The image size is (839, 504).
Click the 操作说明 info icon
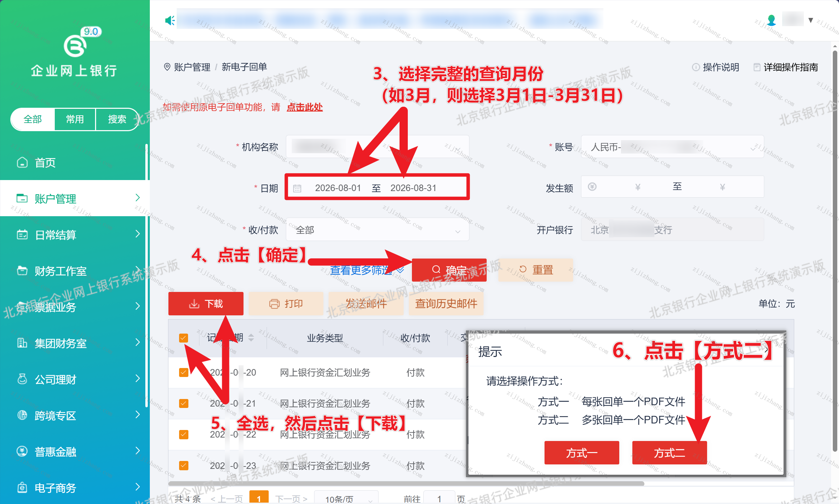coord(696,67)
